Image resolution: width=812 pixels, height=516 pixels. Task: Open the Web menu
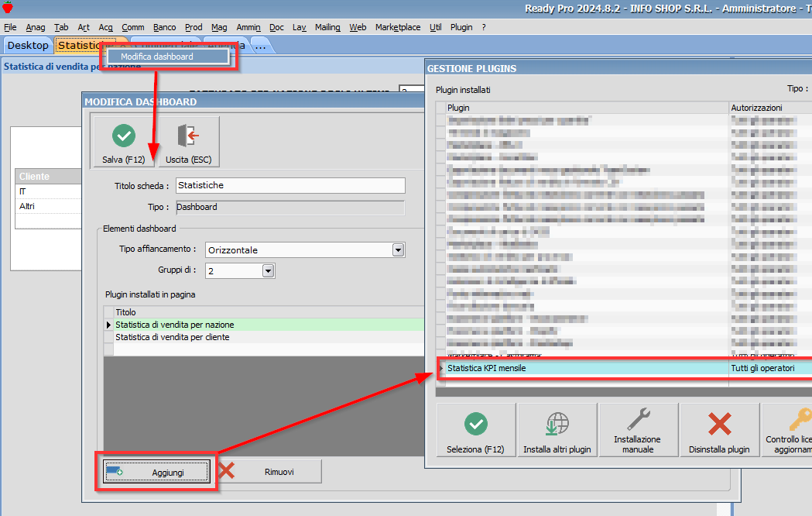[x=358, y=27]
